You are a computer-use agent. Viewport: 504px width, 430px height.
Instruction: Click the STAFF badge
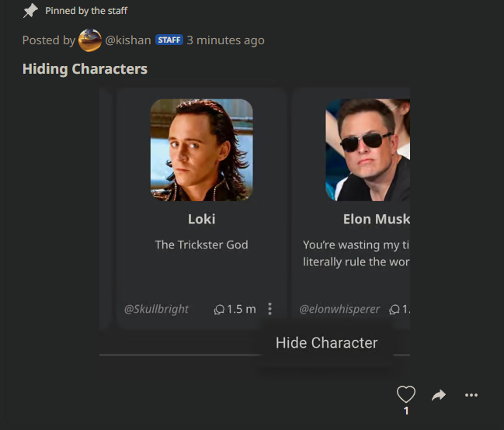169,40
